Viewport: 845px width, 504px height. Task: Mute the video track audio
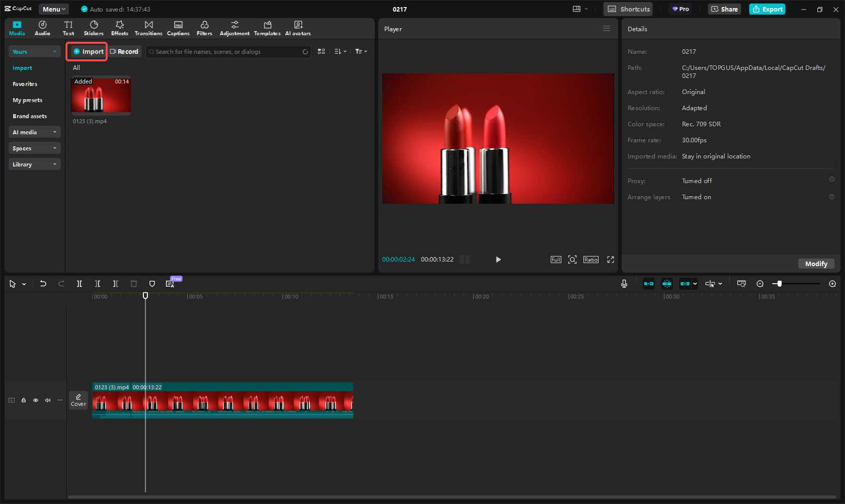tap(48, 400)
